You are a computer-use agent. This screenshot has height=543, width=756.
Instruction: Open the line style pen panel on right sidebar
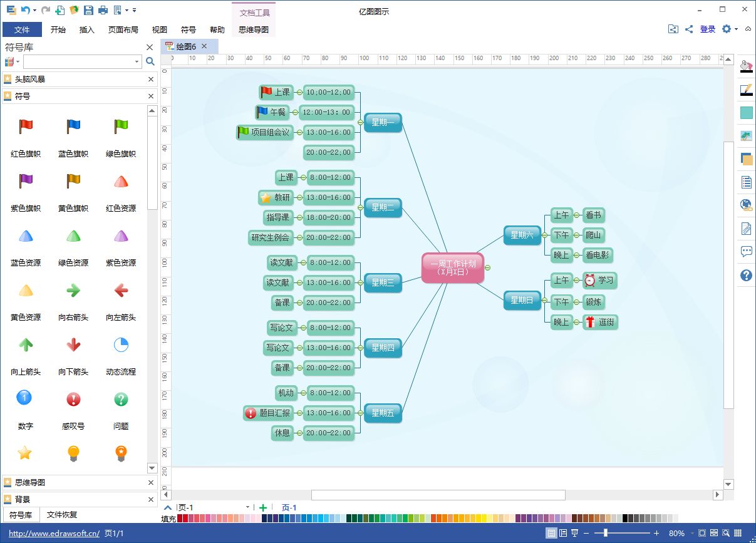pos(746,90)
